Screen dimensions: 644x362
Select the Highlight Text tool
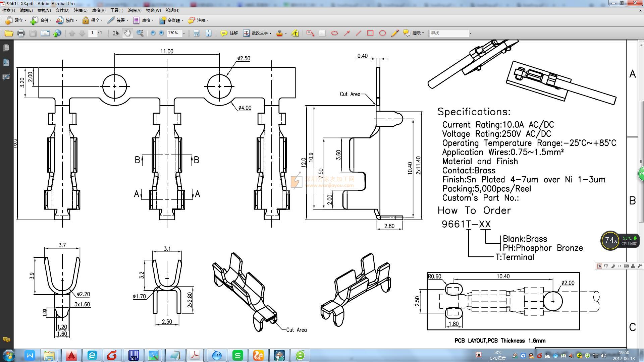(295, 33)
